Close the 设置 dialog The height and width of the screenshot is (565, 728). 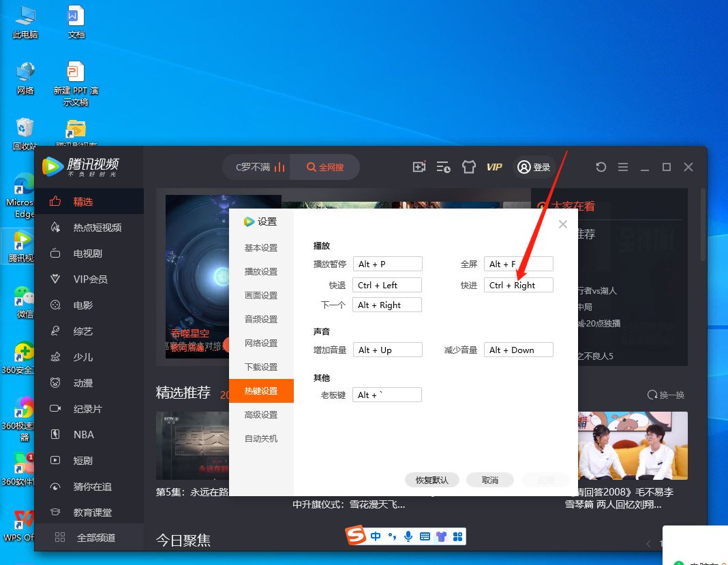coord(563,224)
